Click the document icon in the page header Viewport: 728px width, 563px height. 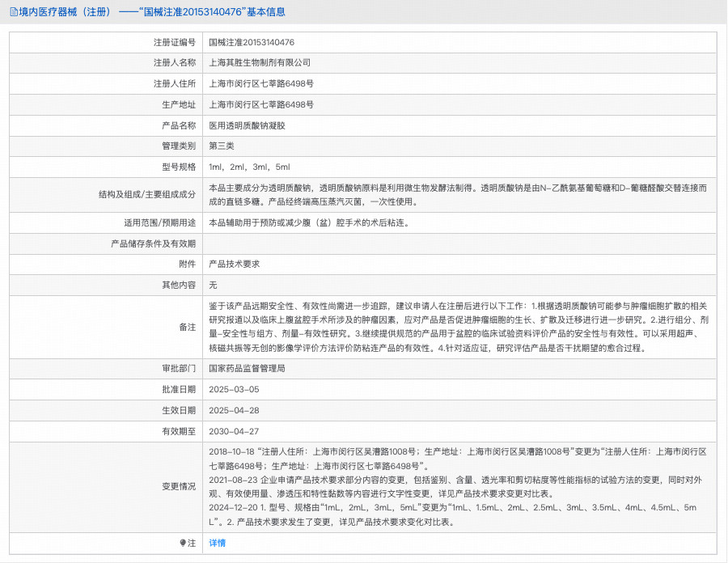[x=14, y=12]
